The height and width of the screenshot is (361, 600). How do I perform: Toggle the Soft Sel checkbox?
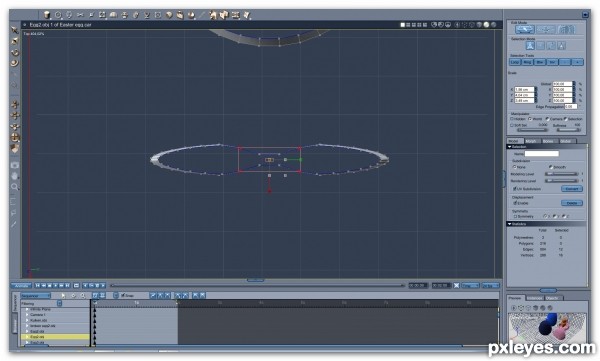click(x=512, y=125)
